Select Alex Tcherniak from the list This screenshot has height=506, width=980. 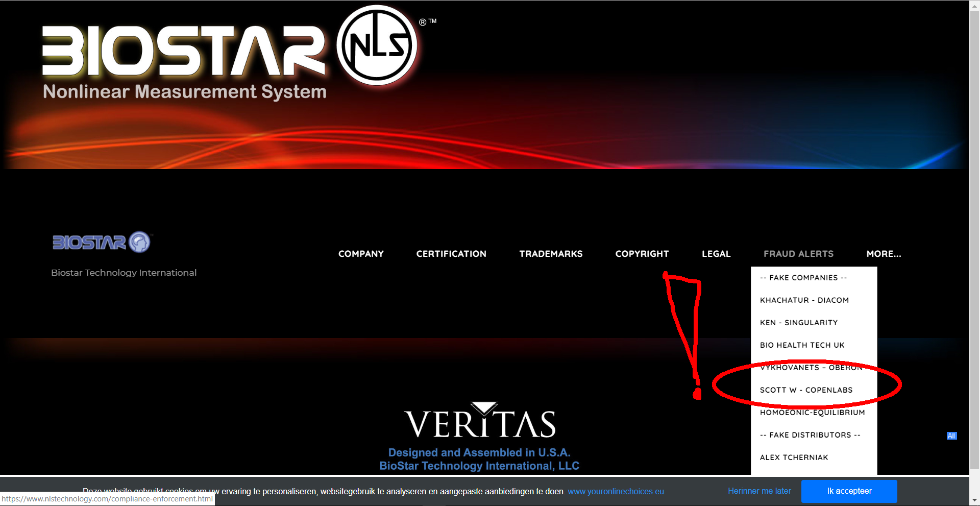pyautogui.click(x=794, y=457)
